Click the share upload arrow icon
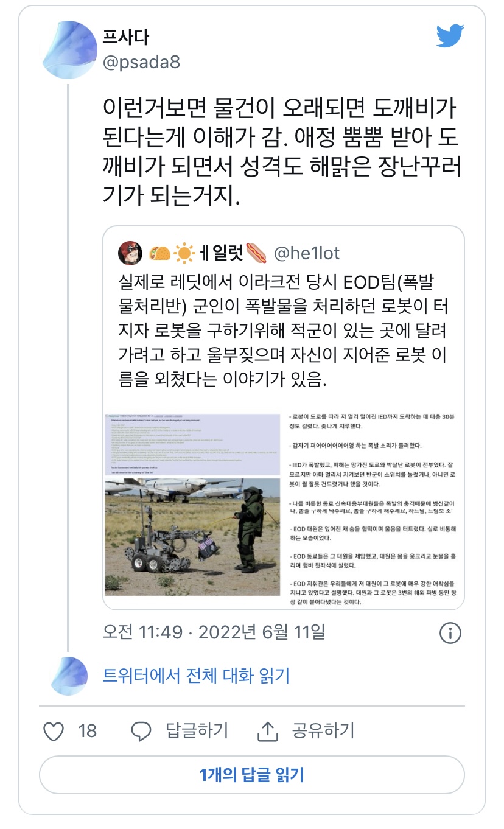This screenshot has height=829, width=504. pyautogui.click(x=267, y=731)
